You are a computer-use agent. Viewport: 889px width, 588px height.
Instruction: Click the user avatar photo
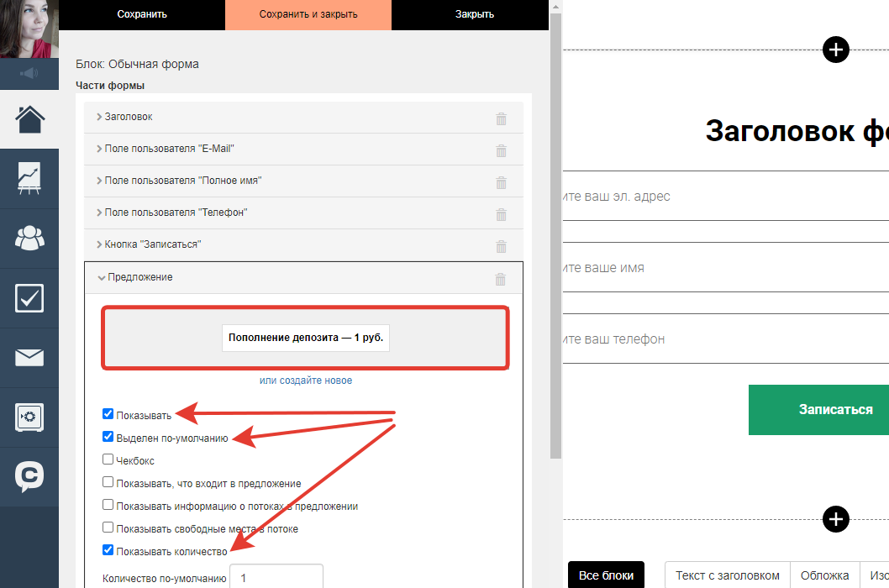[x=29, y=29]
